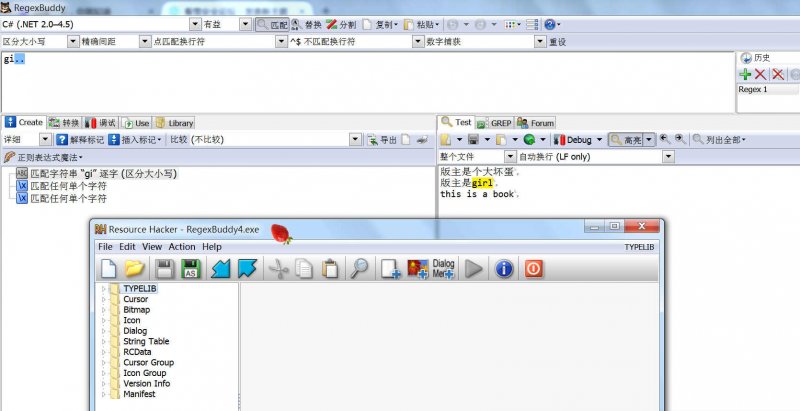This screenshot has width=800, height=411.
Task: Toggle the 高亮 (Highlight) button
Action: 626,140
